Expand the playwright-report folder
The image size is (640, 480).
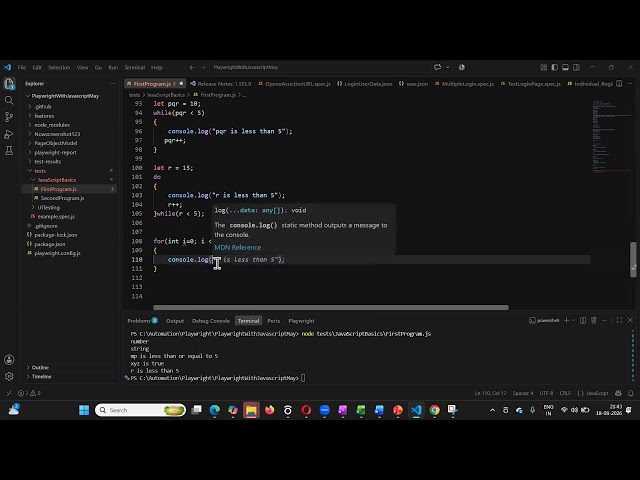[x=56, y=153]
